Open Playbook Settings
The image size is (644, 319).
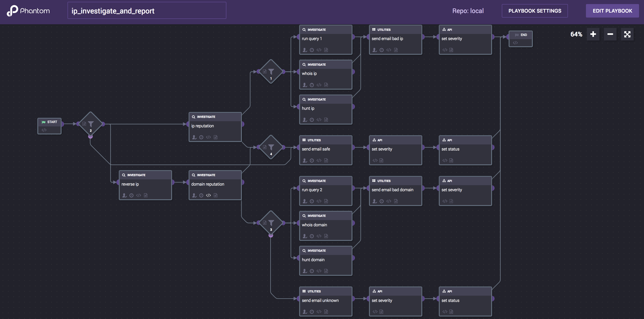534,11
